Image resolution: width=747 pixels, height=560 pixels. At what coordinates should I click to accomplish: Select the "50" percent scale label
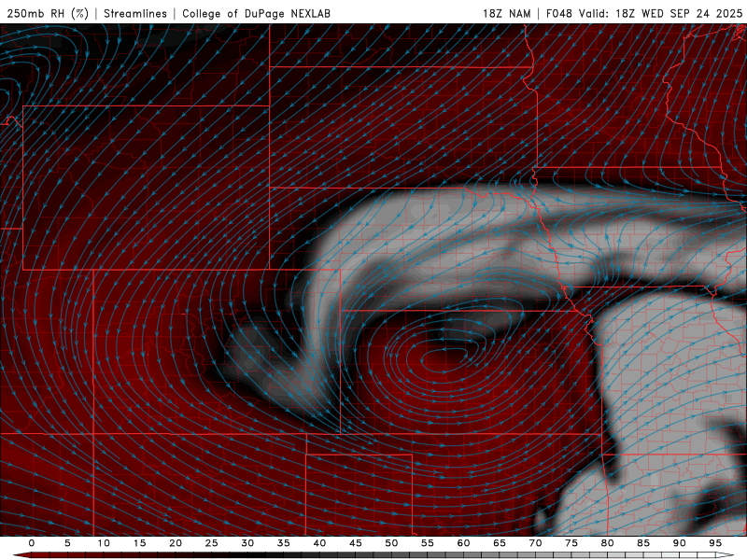click(391, 543)
